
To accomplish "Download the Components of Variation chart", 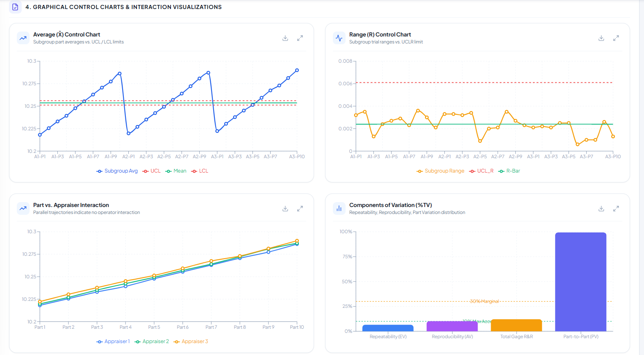I will (601, 209).
